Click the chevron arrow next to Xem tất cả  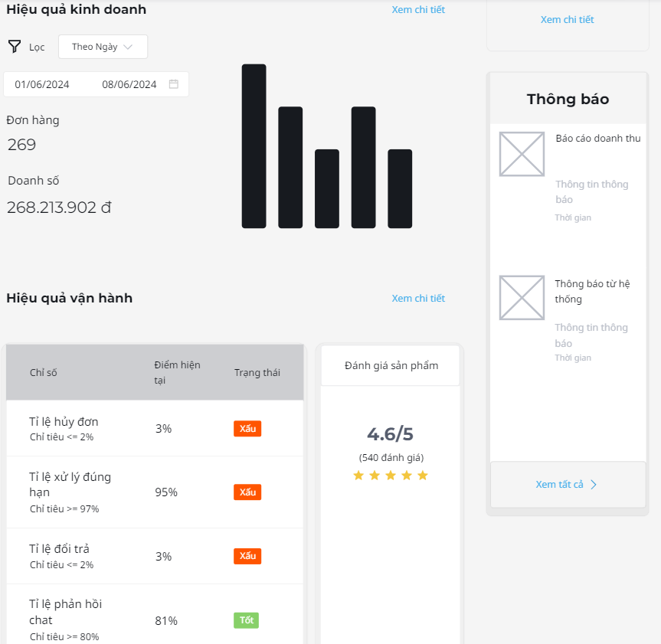click(594, 484)
